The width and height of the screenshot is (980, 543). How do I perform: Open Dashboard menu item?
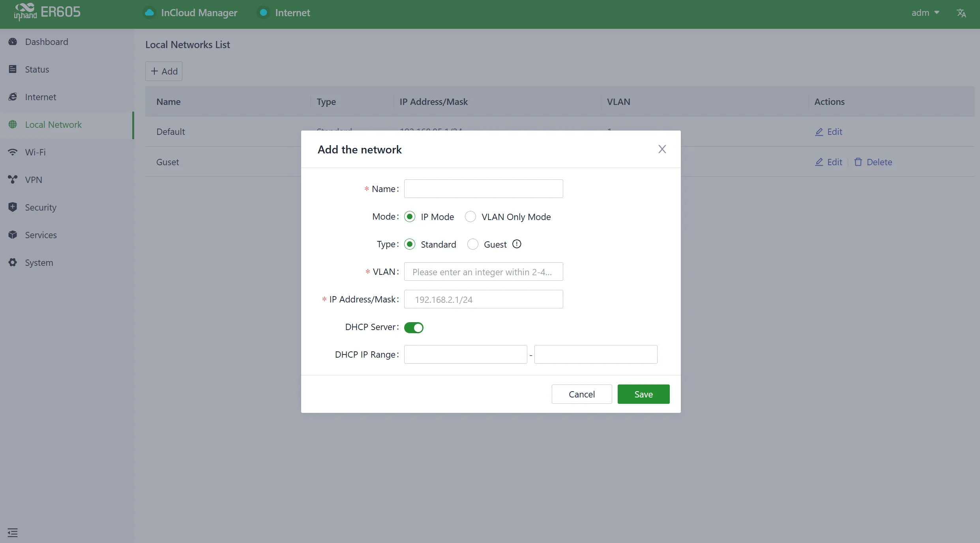pos(66,42)
